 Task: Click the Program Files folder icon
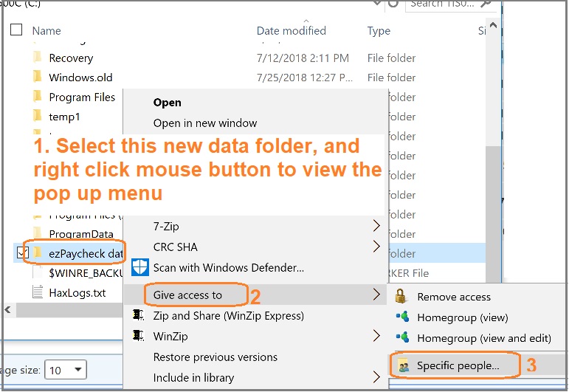(x=37, y=96)
